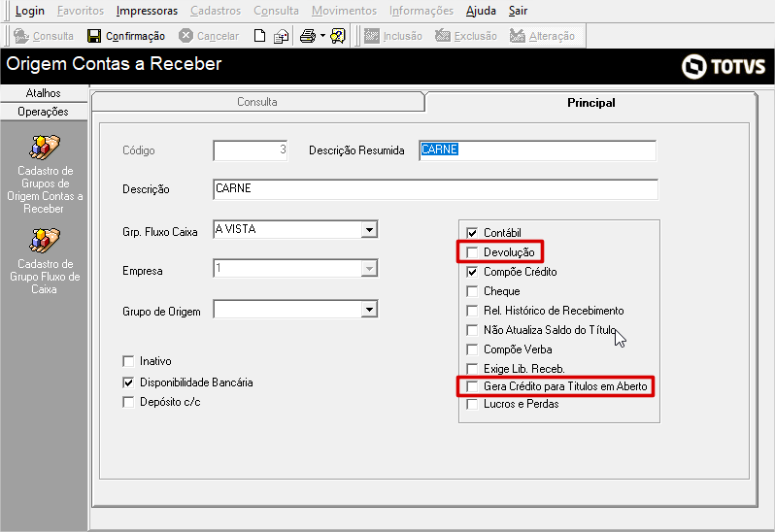775x532 pixels.
Task: Click the Inclusão toolbar icon
Action: click(x=372, y=36)
